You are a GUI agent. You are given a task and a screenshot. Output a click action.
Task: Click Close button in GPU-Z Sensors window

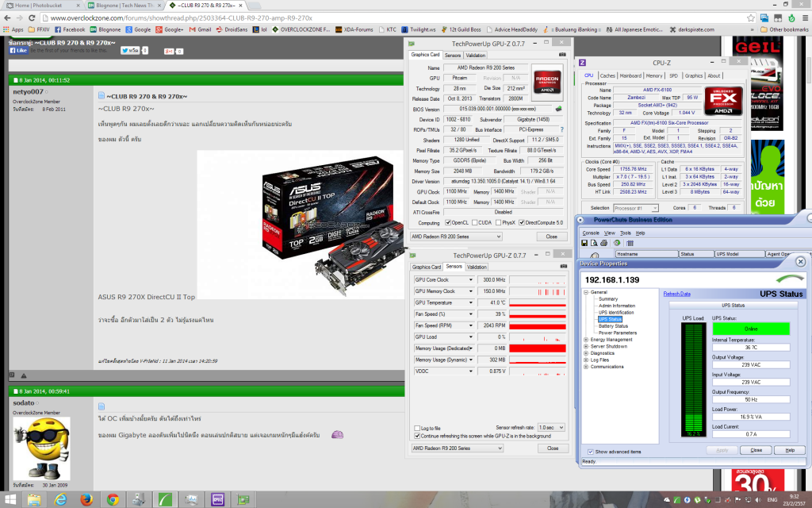coord(553,448)
